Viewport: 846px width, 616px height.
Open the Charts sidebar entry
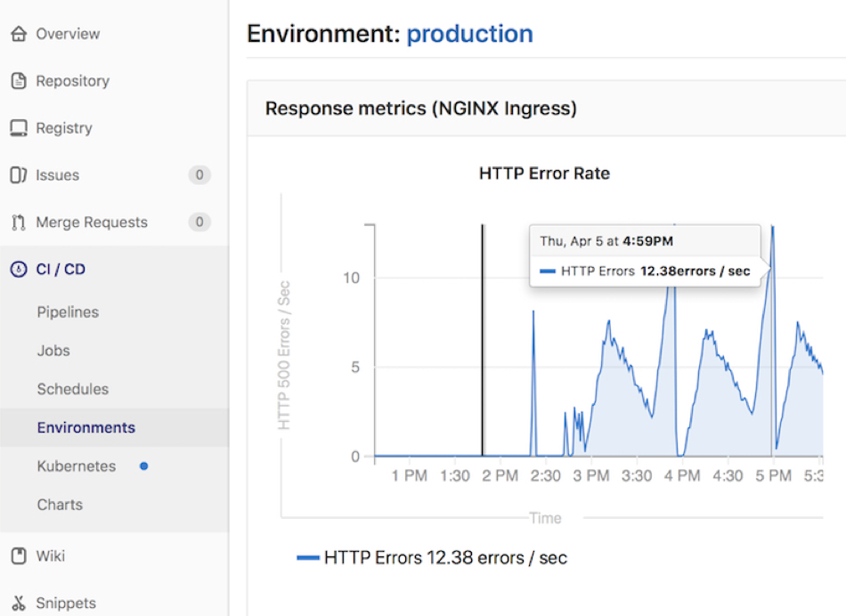(60, 505)
